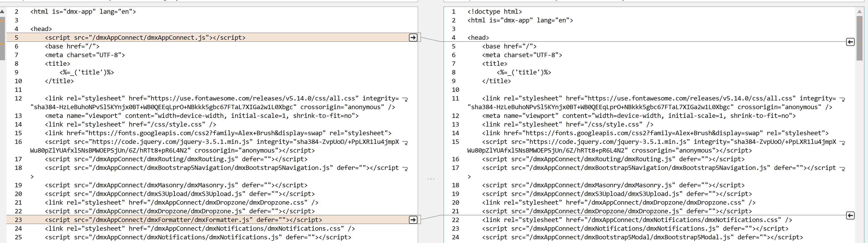Click left pane scroll-up arrow

2,11
